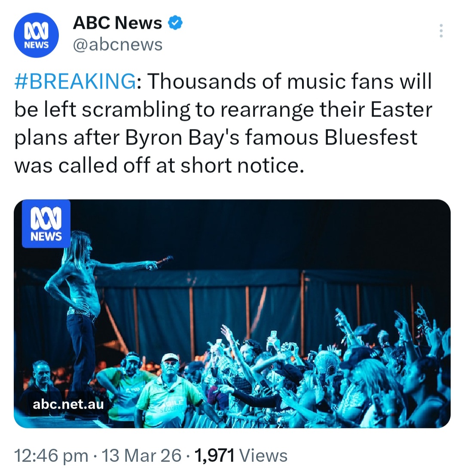This screenshot has width=464, height=476.
Task: Click the Views label
Action: 263,456
